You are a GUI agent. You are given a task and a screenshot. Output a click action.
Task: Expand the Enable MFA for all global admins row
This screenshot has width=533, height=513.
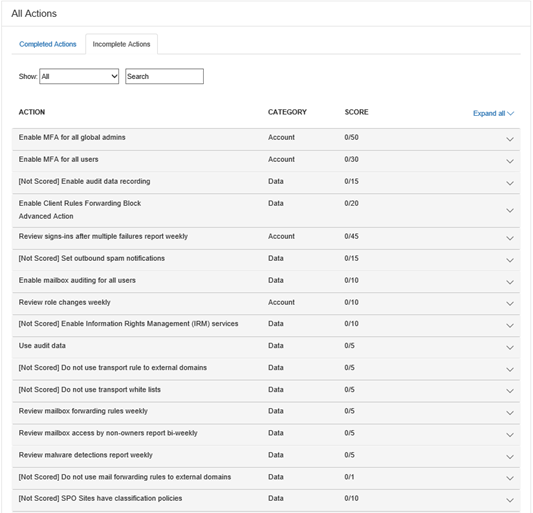[x=510, y=139]
